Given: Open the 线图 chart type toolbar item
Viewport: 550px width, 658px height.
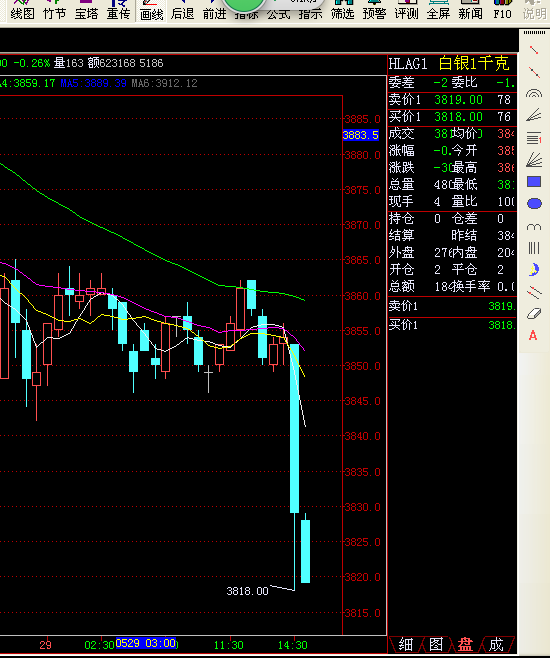Looking at the screenshot, I should [22, 10].
